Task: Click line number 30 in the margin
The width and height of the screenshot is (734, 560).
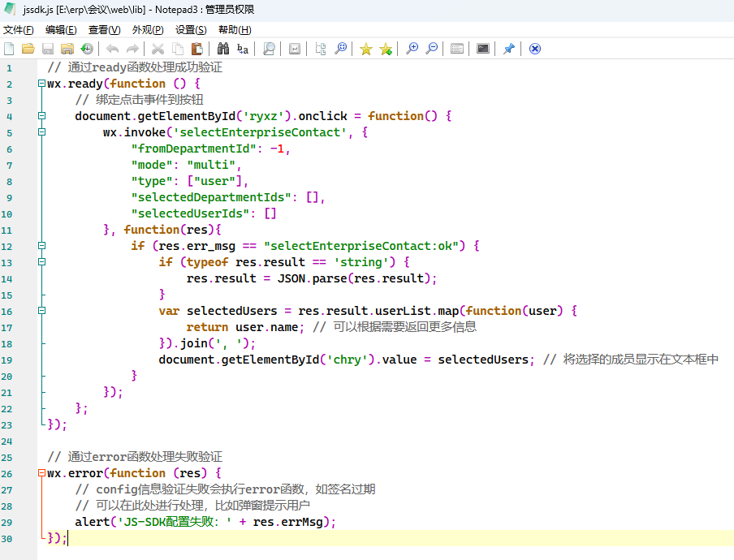Action: [x=6, y=539]
